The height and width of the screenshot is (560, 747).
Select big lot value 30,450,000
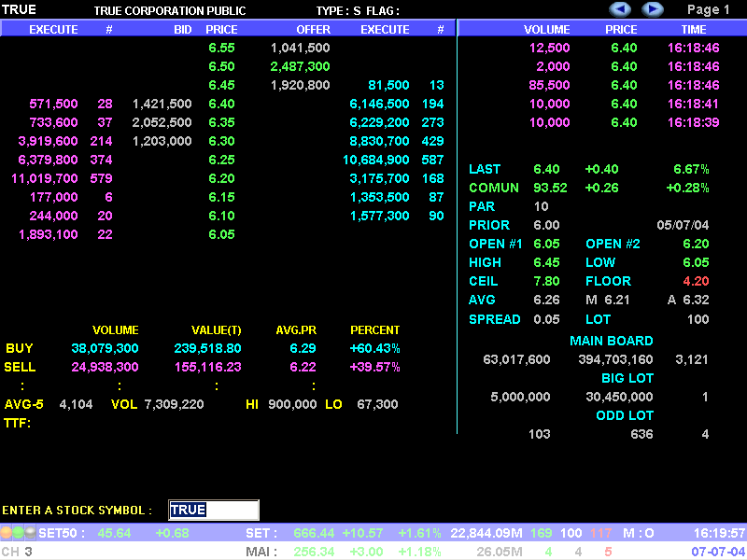pos(619,397)
